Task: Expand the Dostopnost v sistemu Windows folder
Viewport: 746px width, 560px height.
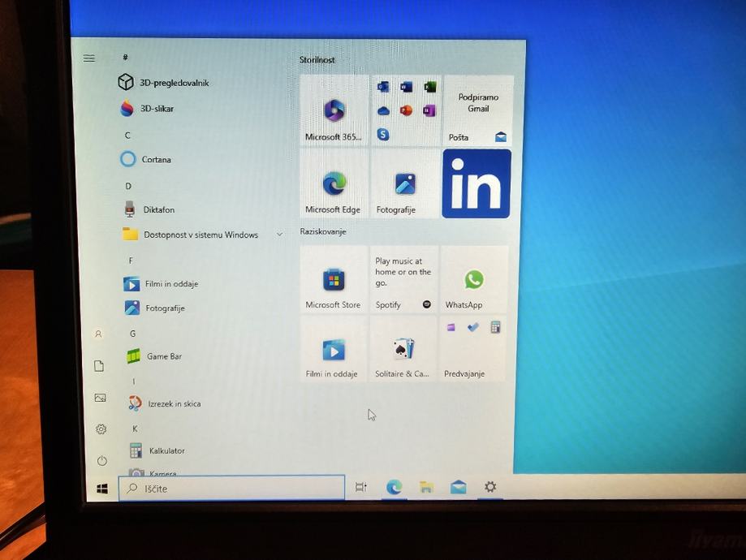Action: coord(202,235)
